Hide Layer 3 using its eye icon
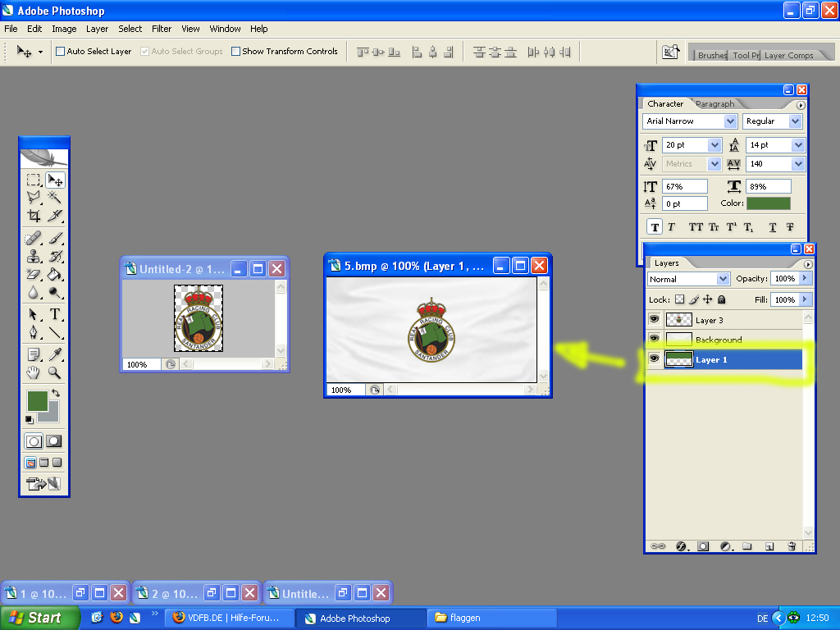Viewport: 840px width, 630px height. coord(654,320)
